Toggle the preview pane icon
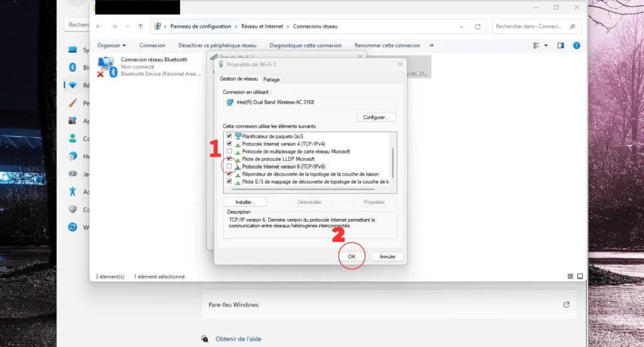Viewport: 644px width, 347px height. tap(560, 45)
